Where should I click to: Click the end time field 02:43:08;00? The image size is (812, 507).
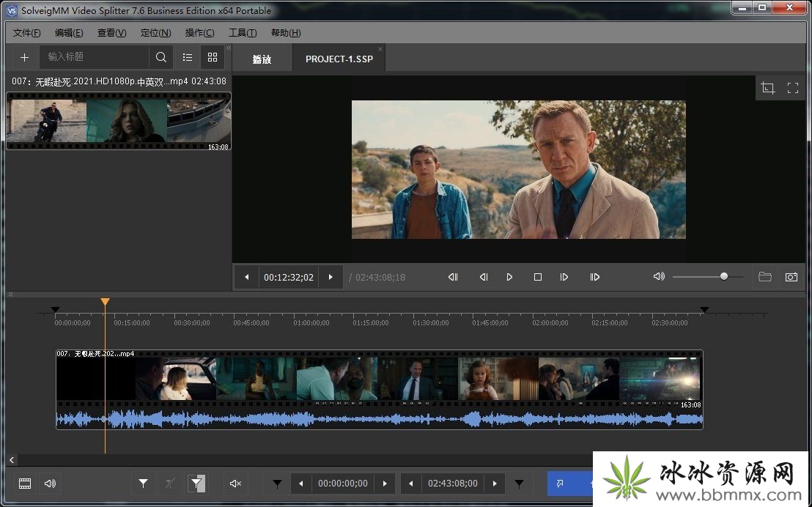point(453,484)
